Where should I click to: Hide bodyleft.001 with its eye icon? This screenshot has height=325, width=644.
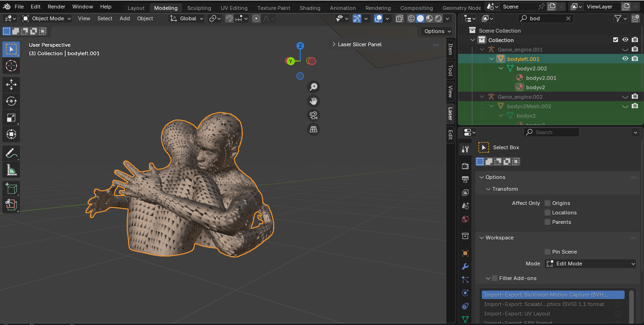point(625,59)
